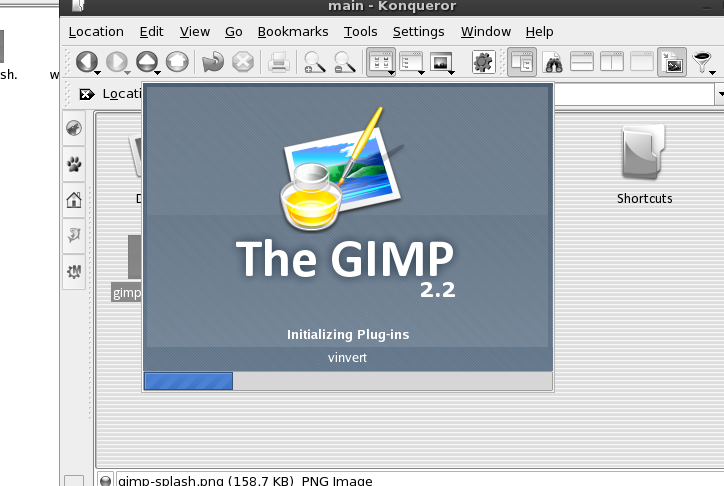Open the Tools menu

coord(360,31)
